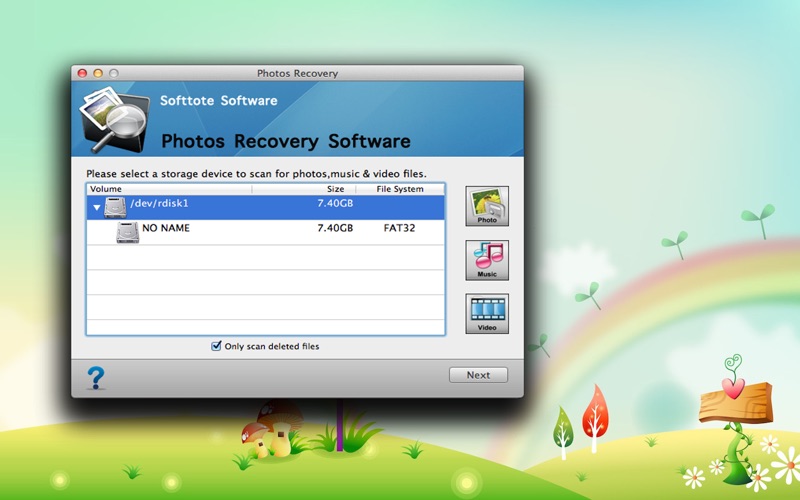Sort by Volume column header

coord(169,189)
